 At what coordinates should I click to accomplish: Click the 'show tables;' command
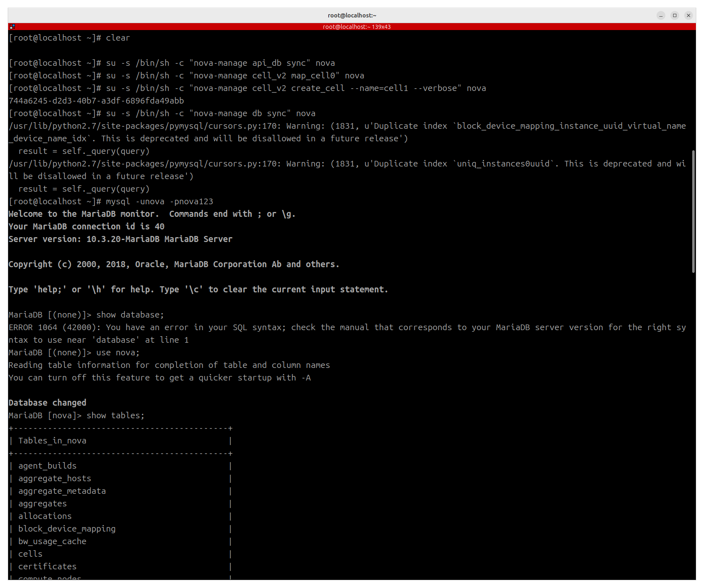tap(115, 415)
